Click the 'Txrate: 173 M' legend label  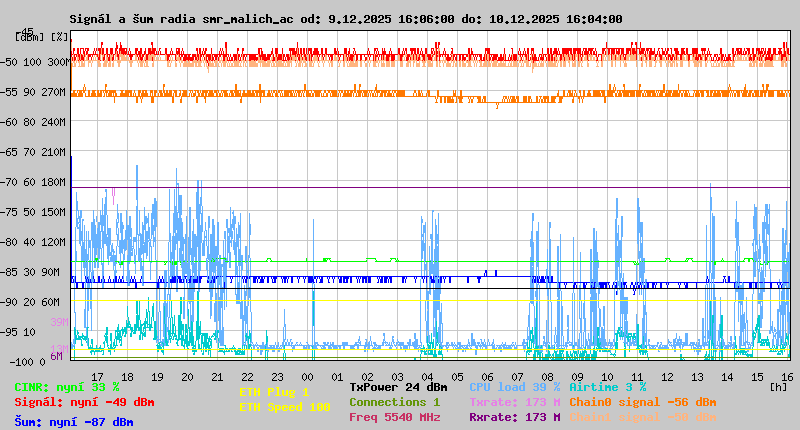click(x=515, y=402)
